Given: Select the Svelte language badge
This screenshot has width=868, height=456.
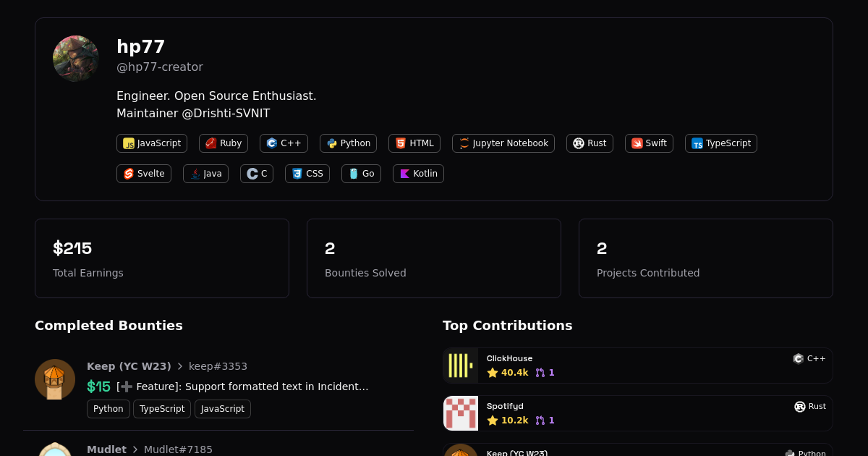Looking at the screenshot, I should click(x=144, y=174).
